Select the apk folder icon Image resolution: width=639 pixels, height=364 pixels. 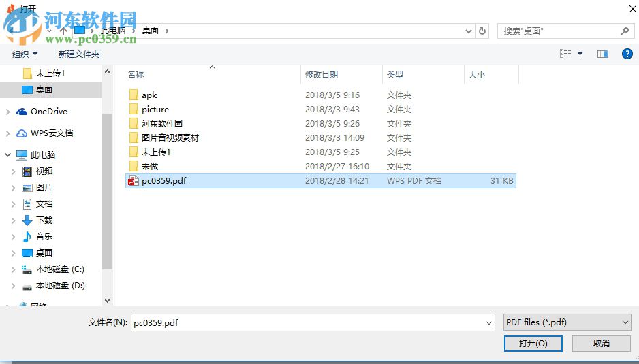(134, 95)
